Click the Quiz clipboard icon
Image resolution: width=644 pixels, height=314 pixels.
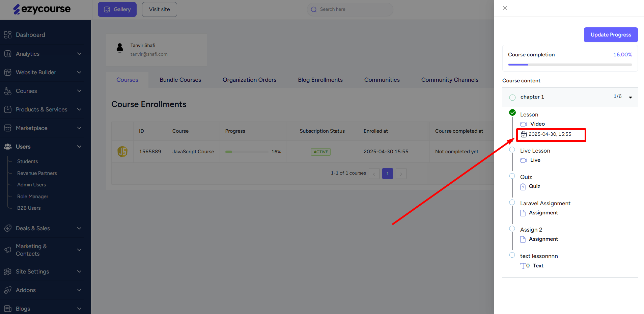tap(523, 187)
